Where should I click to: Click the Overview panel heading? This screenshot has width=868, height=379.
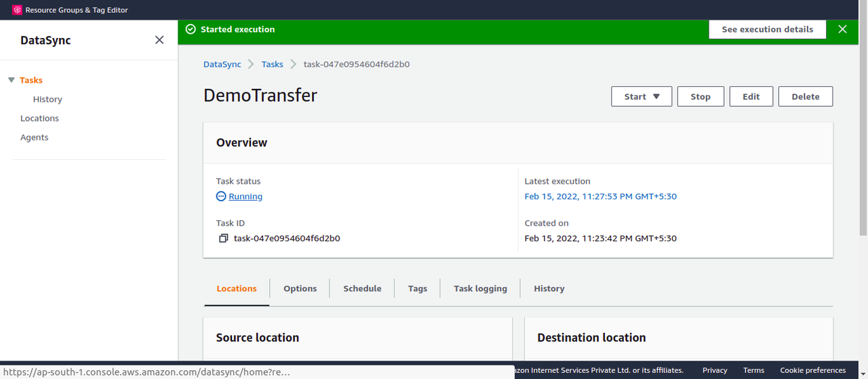(241, 143)
